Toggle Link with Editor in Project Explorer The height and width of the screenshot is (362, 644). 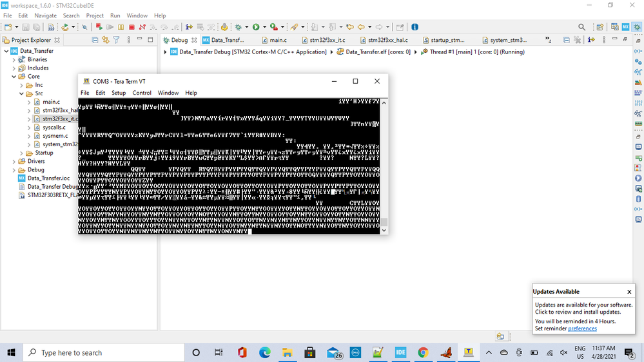(106, 40)
